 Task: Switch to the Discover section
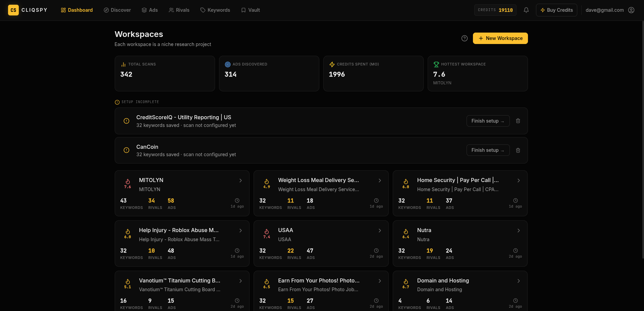pyautogui.click(x=117, y=10)
